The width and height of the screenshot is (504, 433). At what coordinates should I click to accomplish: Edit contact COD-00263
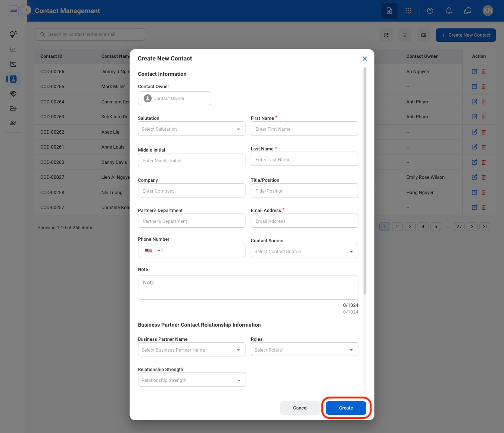[x=474, y=116]
